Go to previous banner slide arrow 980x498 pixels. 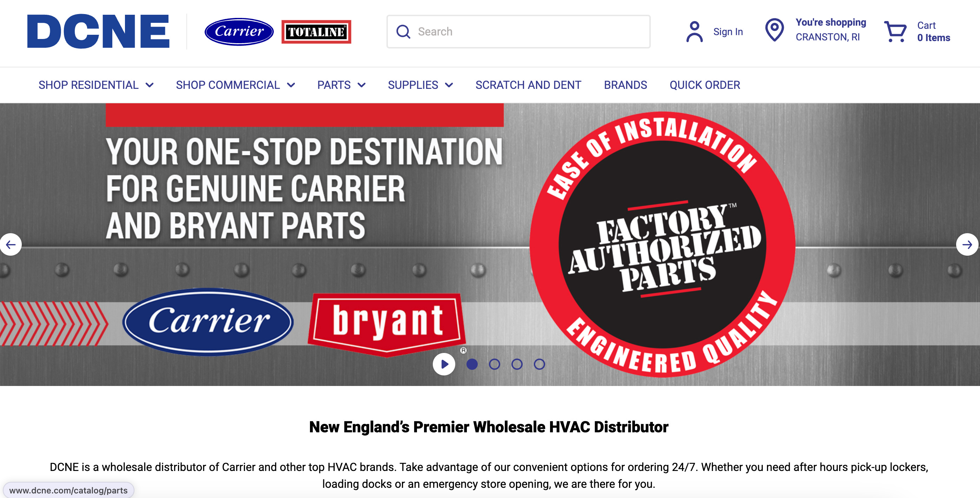tap(11, 244)
